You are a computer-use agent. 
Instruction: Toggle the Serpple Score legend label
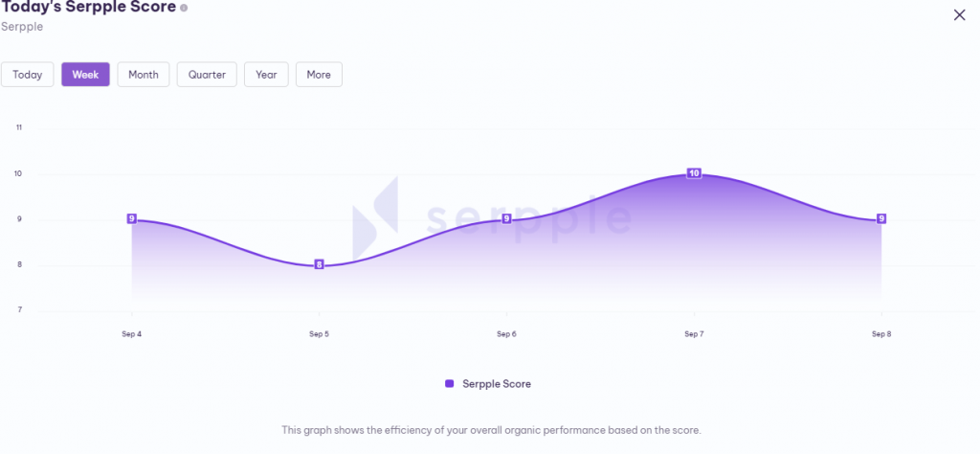pos(497,383)
